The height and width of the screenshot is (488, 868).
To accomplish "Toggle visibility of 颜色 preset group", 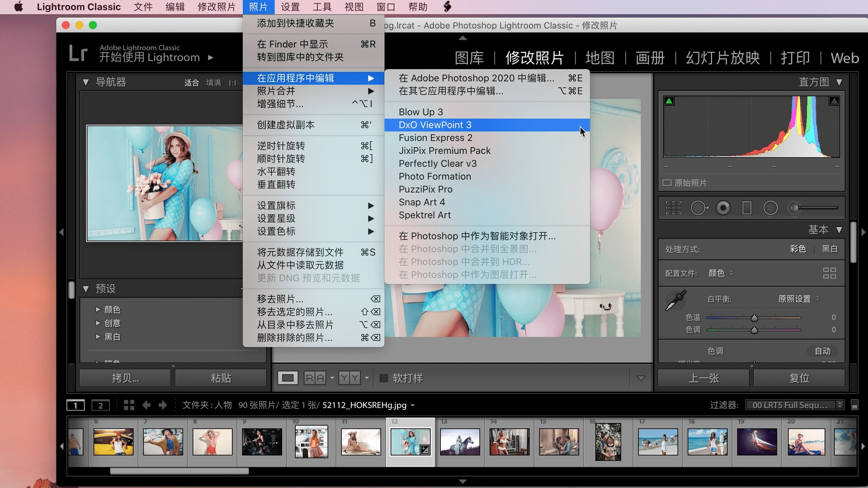I will click(97, 309).
